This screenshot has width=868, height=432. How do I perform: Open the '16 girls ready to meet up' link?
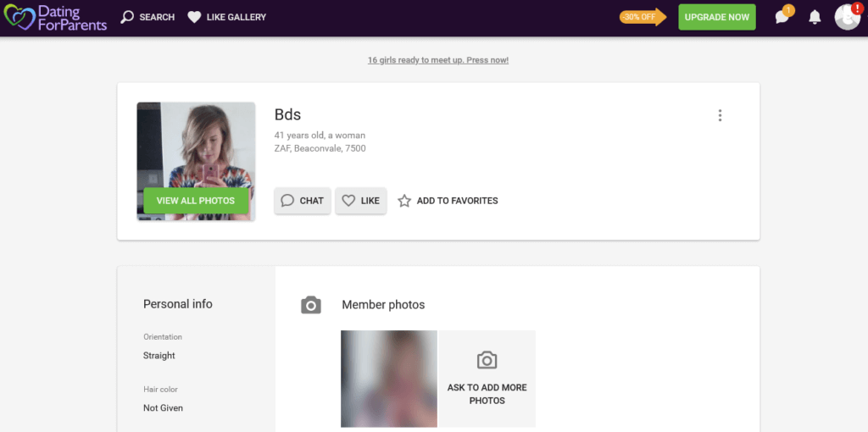pyautogui.click(x=438, y=60)
